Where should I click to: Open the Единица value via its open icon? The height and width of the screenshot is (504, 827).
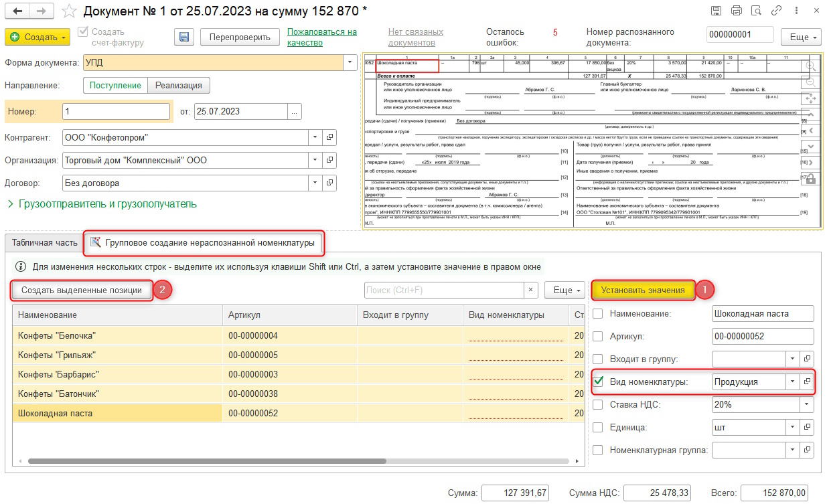807,427
